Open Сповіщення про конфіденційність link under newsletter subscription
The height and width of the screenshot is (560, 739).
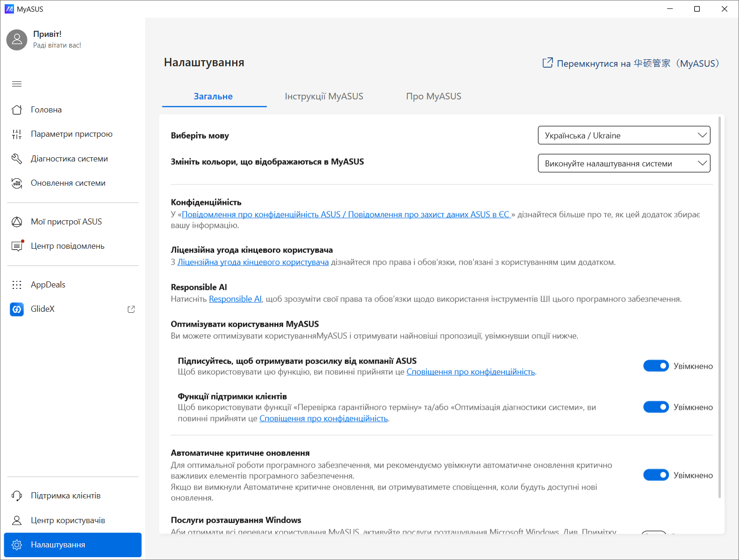[x=471, y=372]
